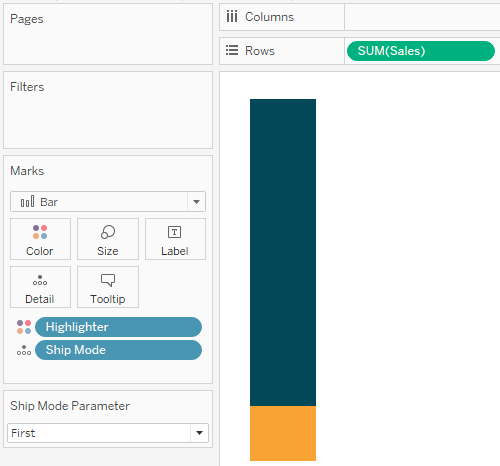
Task: Select the SUM(Sales) pill on Rows
Action: point(421,51)
